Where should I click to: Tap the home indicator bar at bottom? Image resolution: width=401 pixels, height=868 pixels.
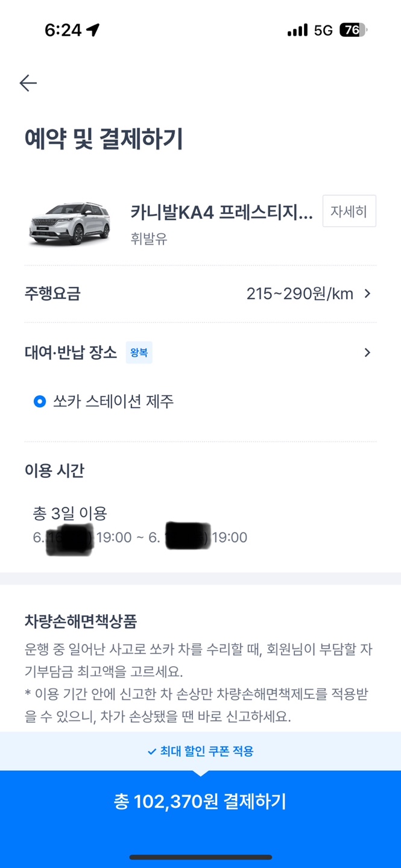200,854
